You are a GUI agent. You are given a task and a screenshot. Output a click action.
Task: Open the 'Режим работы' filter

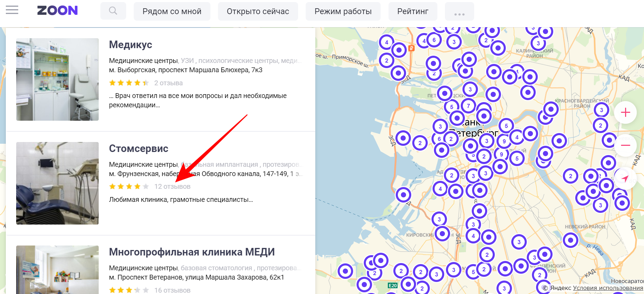tap(343, 11)
